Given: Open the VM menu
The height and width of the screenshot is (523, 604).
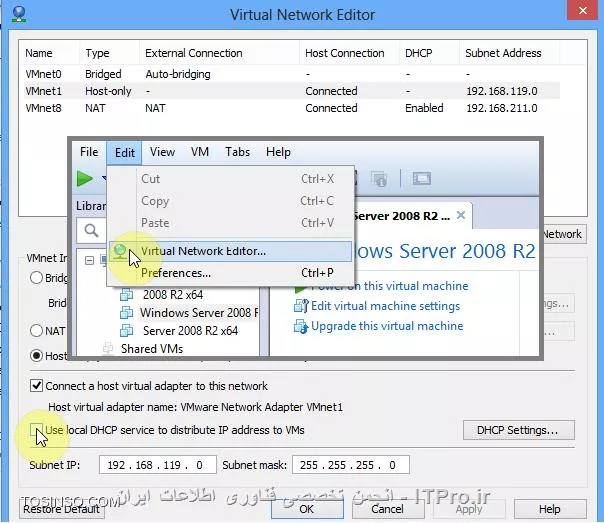Looking at the screenshot, I should click(200, 152).
